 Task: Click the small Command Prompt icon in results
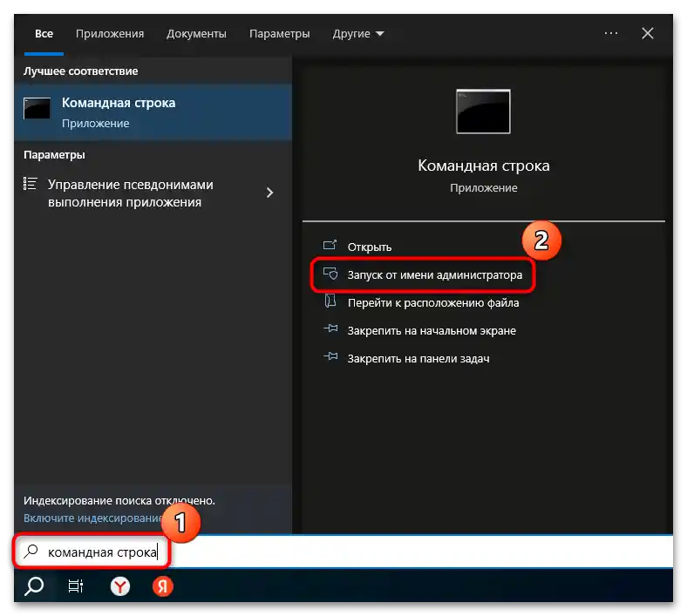pyautogui.click(x=37, y=108)
